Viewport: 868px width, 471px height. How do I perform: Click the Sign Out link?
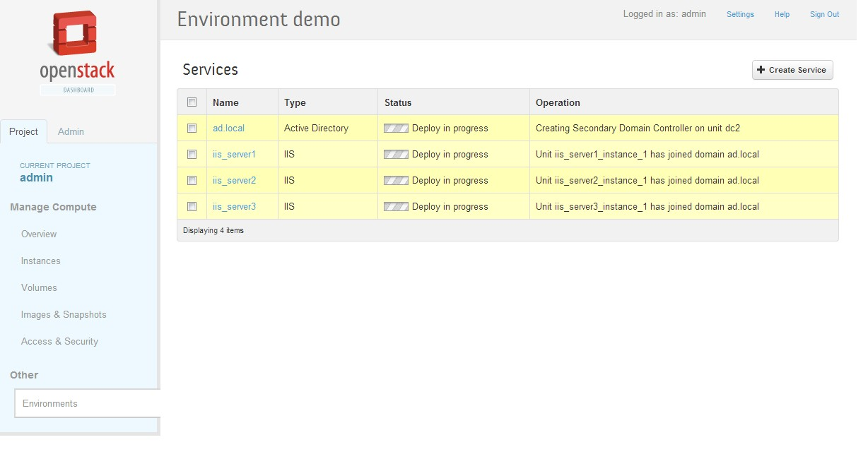pyautogui.click(x=824, y=14)
